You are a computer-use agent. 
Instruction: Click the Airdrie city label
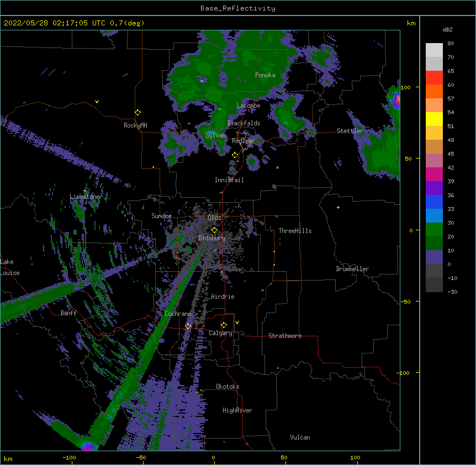[223, 297]
